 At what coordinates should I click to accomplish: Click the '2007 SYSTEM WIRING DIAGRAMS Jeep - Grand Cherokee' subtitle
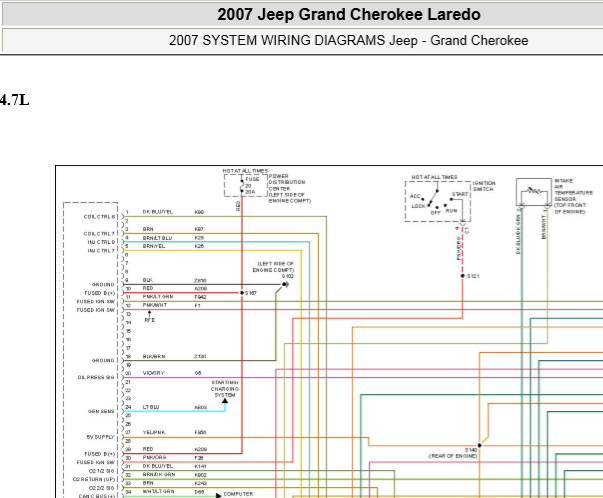click(x=348, y=40)
